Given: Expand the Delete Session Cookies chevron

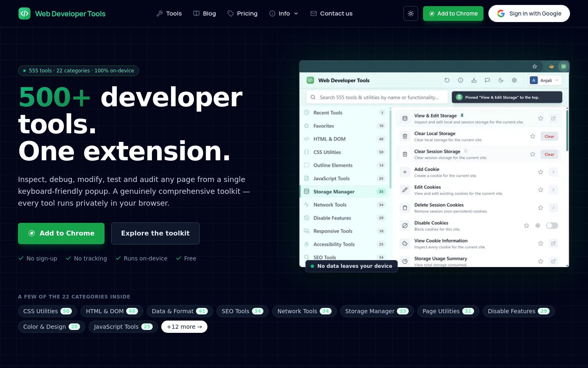Looking at the screenshot, I should 553,208.
